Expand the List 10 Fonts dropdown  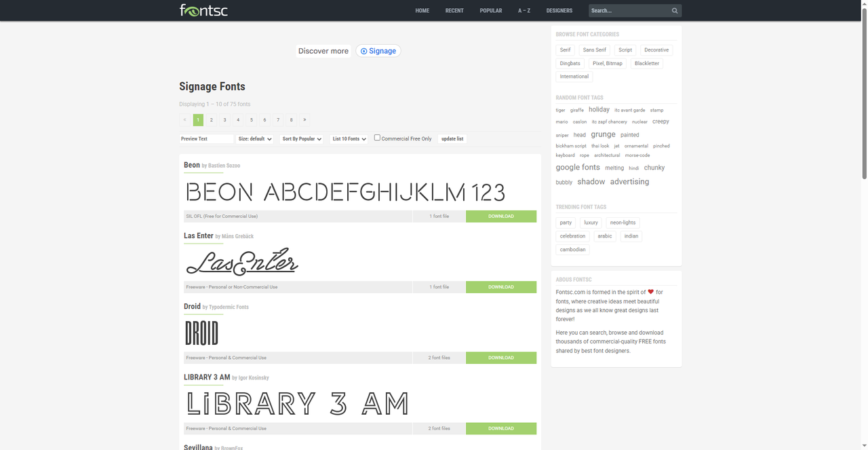tap(349, 139)
